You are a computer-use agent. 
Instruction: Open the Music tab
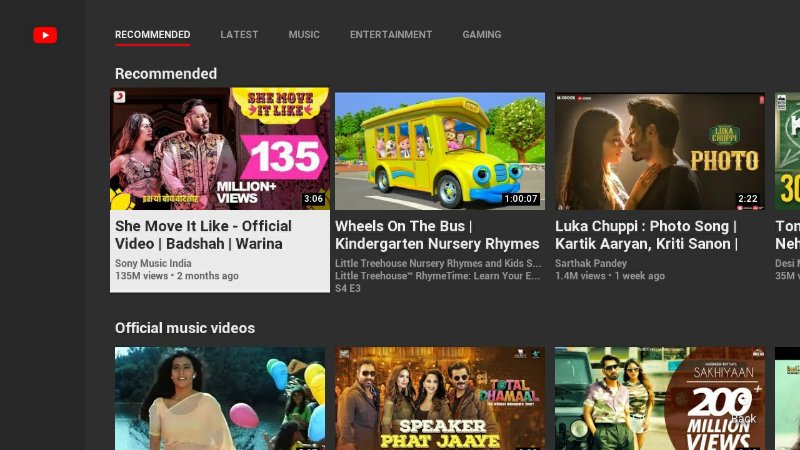pyautogui.click(x=304, y=35)
